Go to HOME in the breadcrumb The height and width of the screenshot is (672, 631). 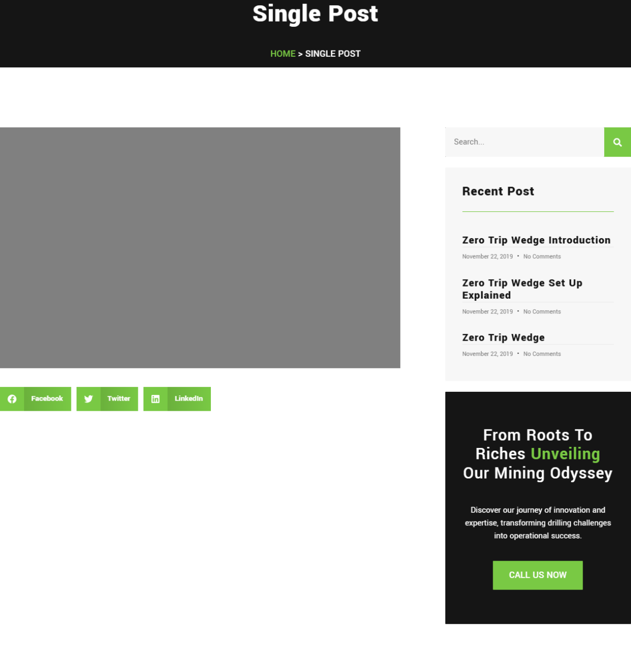pyautogui.click(x=282, y=54)
